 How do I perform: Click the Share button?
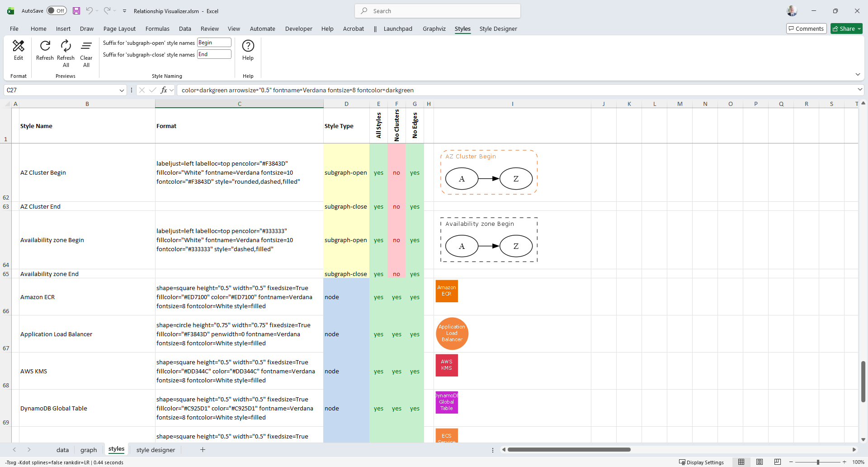tap(846, 29)
